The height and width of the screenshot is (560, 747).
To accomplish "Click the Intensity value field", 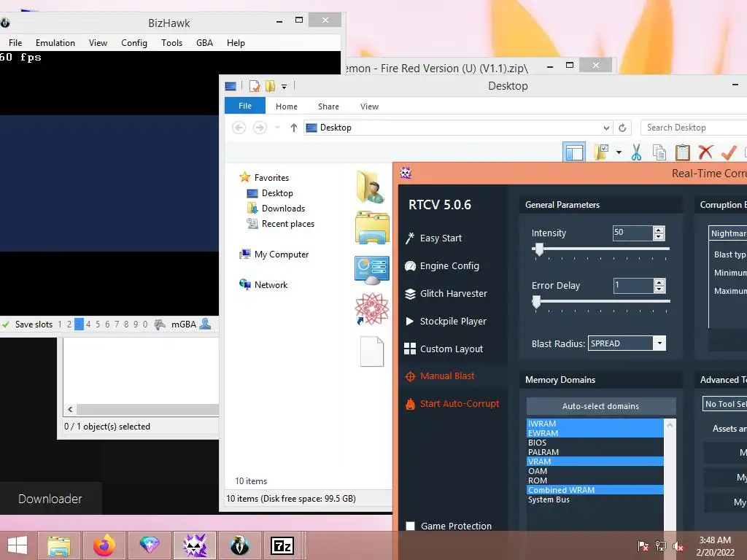I will [632, 233].
